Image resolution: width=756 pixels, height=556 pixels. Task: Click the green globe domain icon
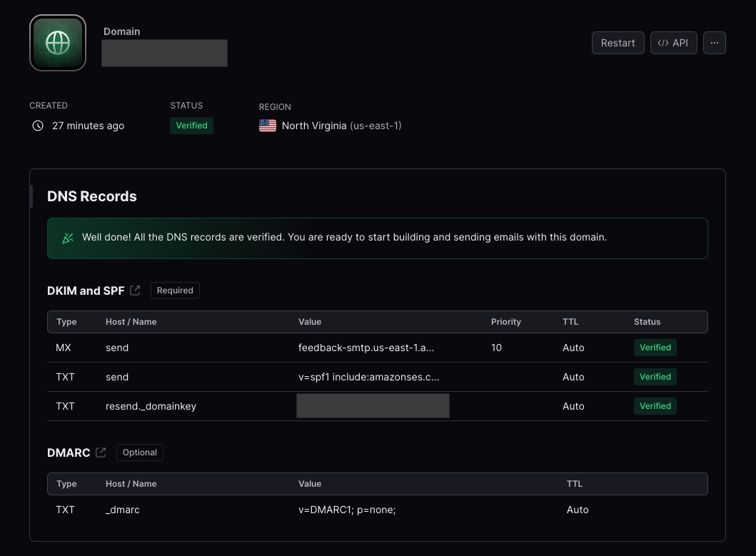57,43
